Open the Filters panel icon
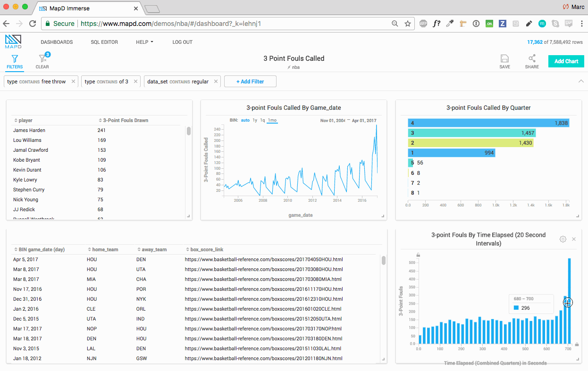The height and width of the screenshot is (371, 588). [x=15, y=62]
